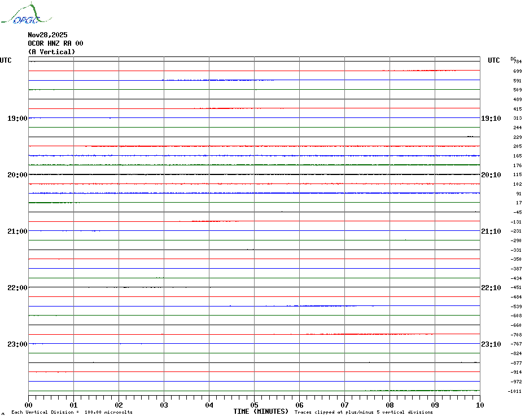Viewport: 525px width, 420px height.
Task: Select the 22:00 time label on left
Action: point(17,288)
